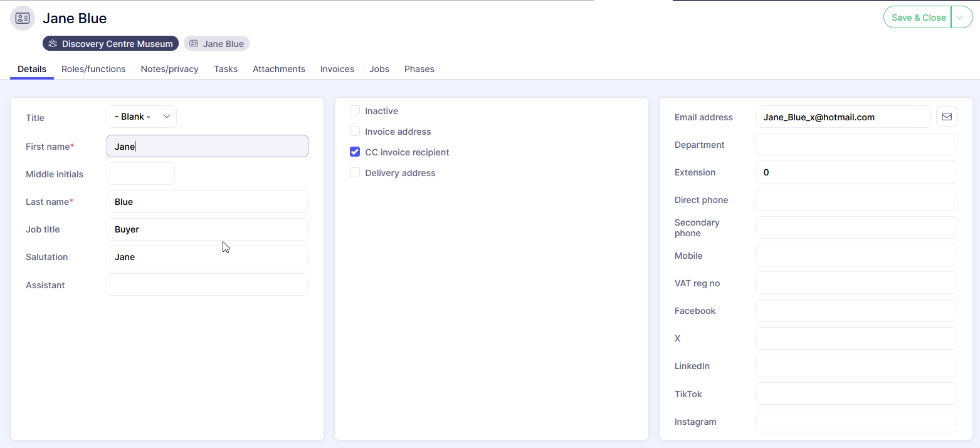Uncheck CC invoice recipient

[x=355, y=152]
